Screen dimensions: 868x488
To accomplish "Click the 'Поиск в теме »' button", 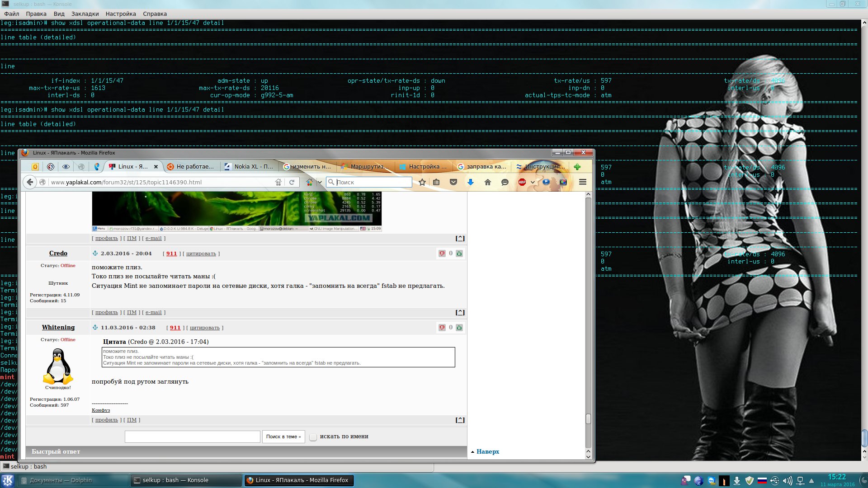I will (283, 437).
